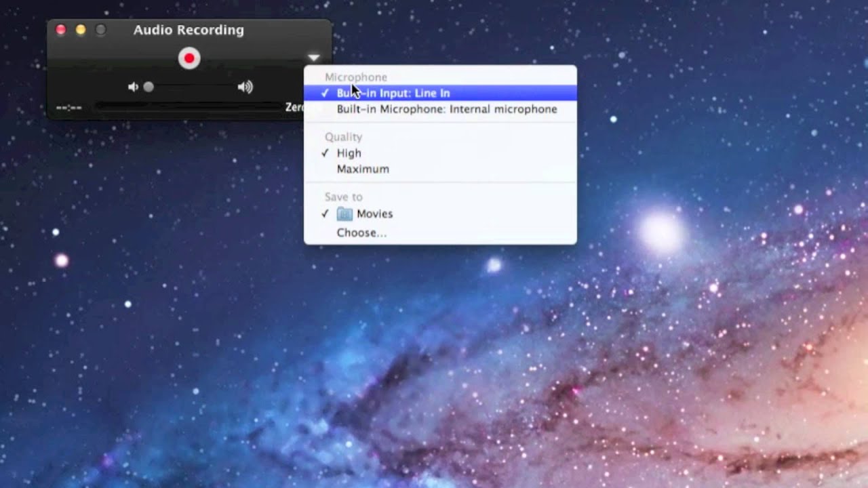Image resolution: width=868 pixels, height=488 pixels.
Task: Select Movies as save location
Action: (x=440, y=213)
